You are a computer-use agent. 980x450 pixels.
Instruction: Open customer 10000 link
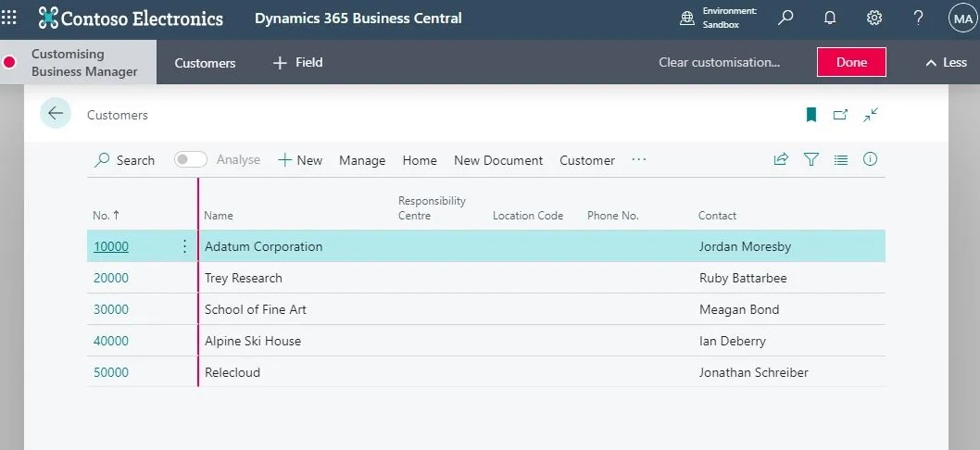(110, 246)
